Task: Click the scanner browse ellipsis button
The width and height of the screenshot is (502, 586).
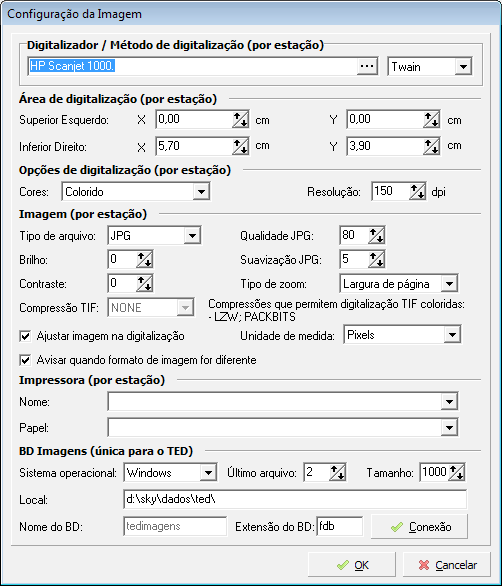Action: pos(367,67)
